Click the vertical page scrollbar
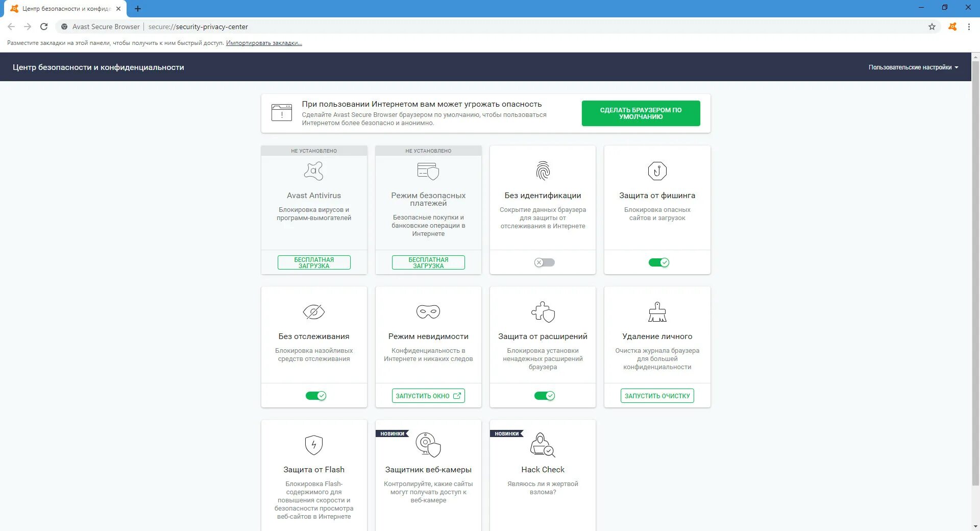 tap(975, 273)
